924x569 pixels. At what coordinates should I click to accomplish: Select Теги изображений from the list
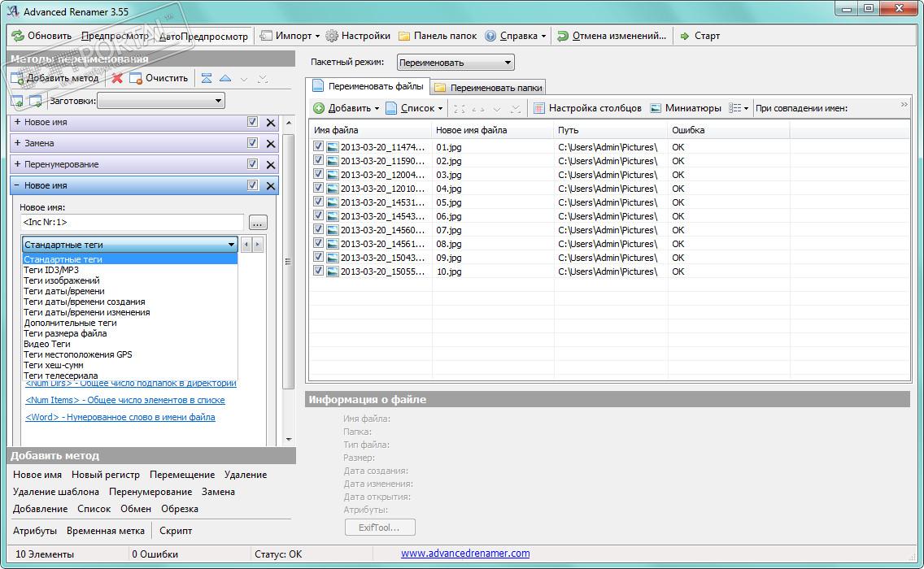62,280
